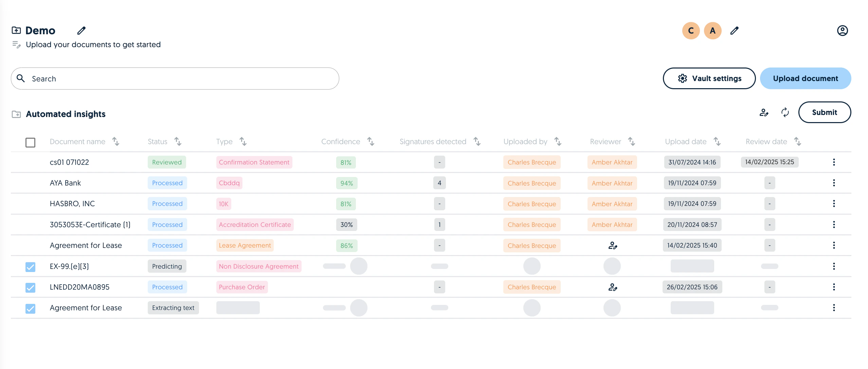Click the Cbddq type tag

[229, 183]
